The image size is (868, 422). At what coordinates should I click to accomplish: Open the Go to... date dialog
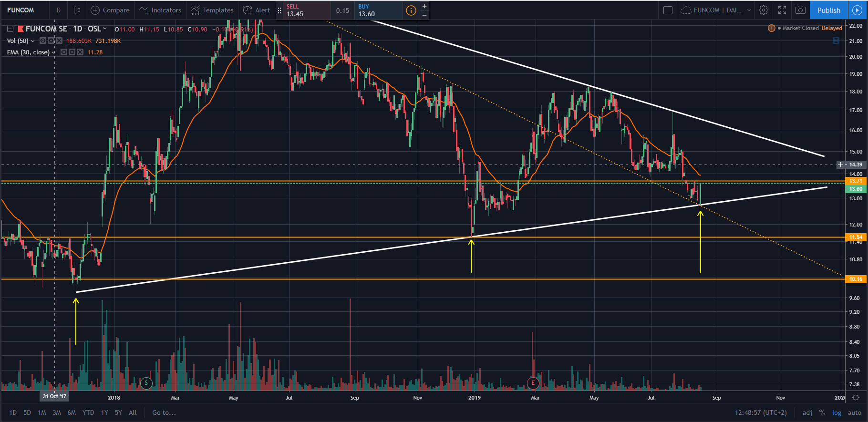tap(164, 412)
